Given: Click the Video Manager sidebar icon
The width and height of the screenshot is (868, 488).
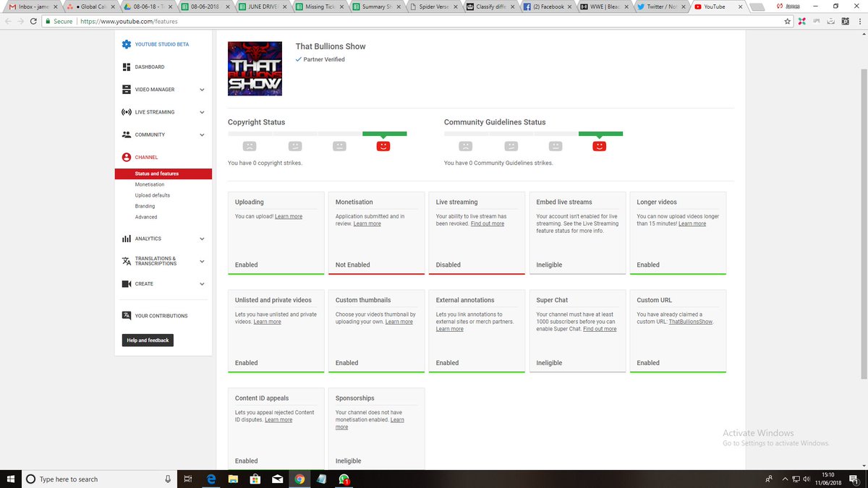Looking at the screenshot, I should (x=127, y=90).
